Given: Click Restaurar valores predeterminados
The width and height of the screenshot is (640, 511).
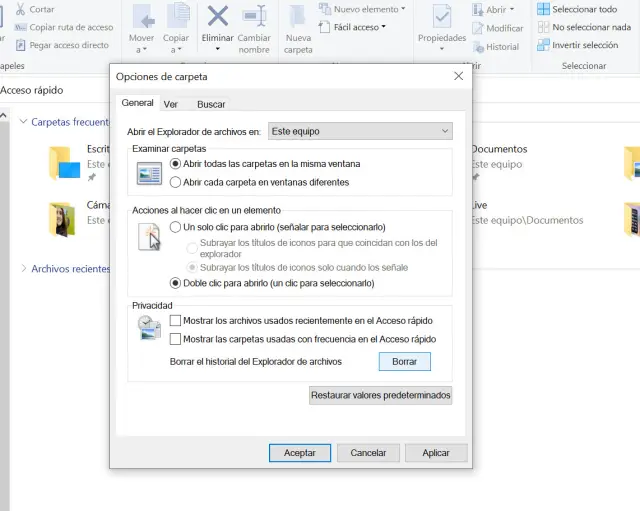Looking at the screenshot, I should click(380, 395).
